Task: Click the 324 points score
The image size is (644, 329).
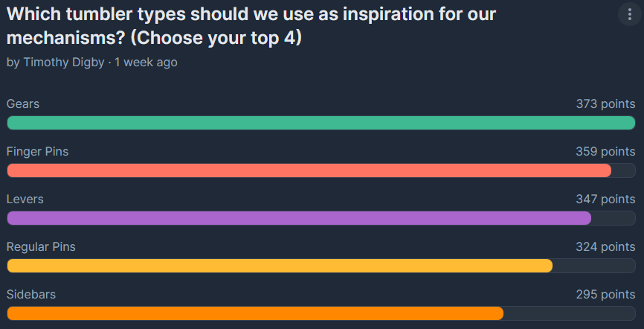Action: pos(605,247)
